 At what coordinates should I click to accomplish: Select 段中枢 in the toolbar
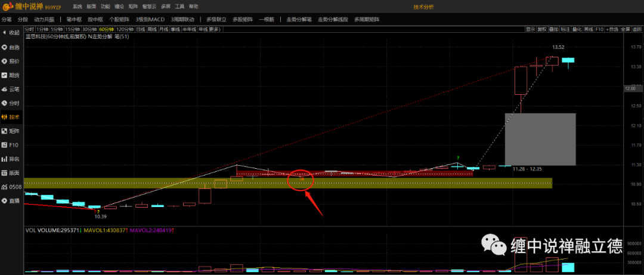pyautogui.click(x=95, y=19)
